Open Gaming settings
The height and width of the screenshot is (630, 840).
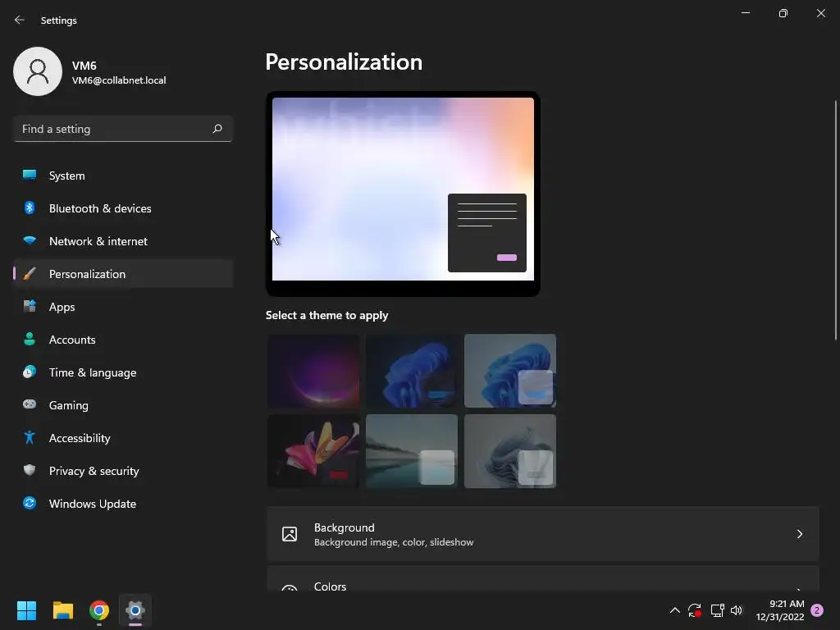pos(123,405)
